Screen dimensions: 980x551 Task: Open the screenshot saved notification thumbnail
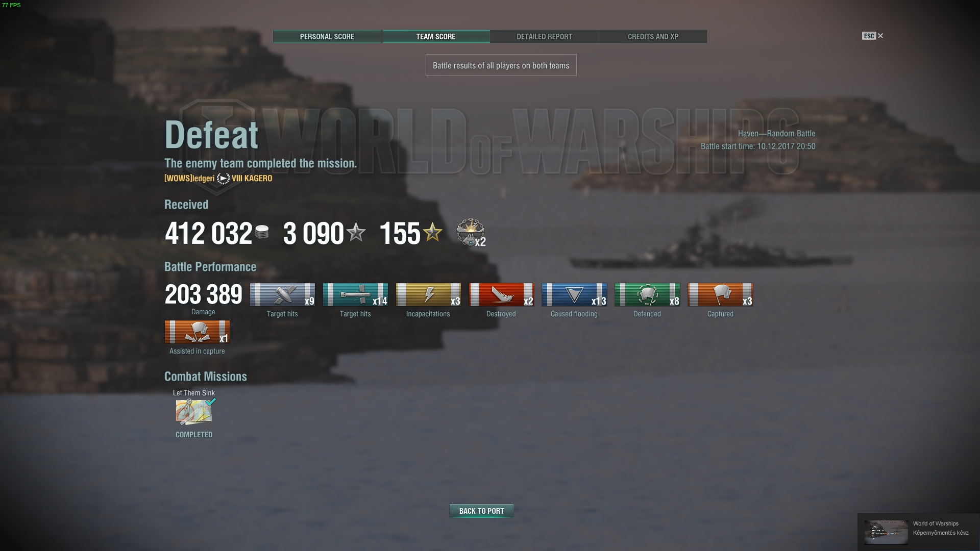pos(886,532)
